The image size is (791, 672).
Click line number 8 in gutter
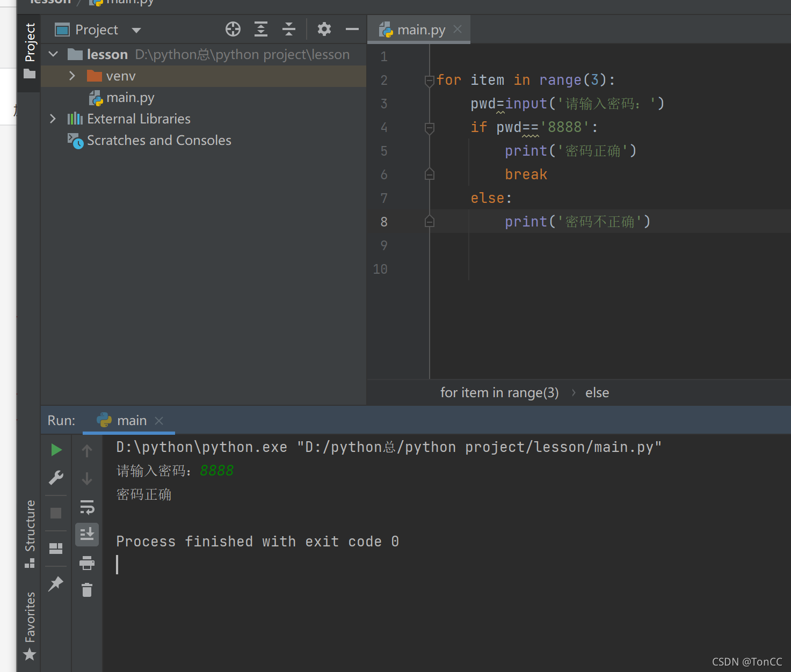pyautogui.click(x=384, y=222)
